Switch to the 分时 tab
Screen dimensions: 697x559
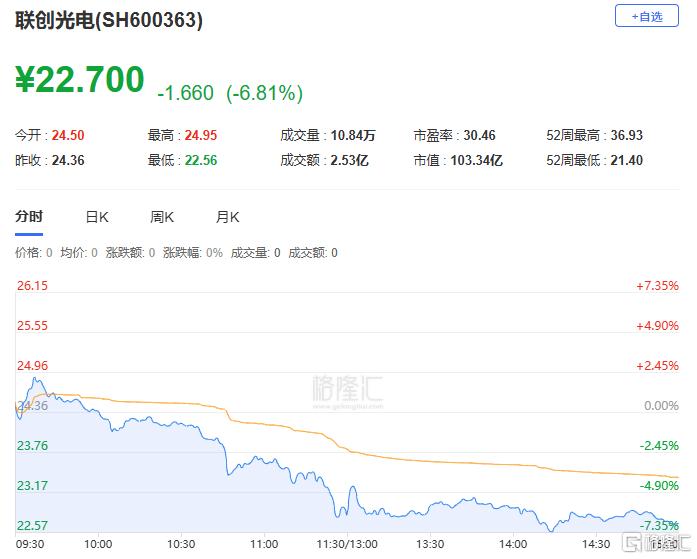[29, 216]
